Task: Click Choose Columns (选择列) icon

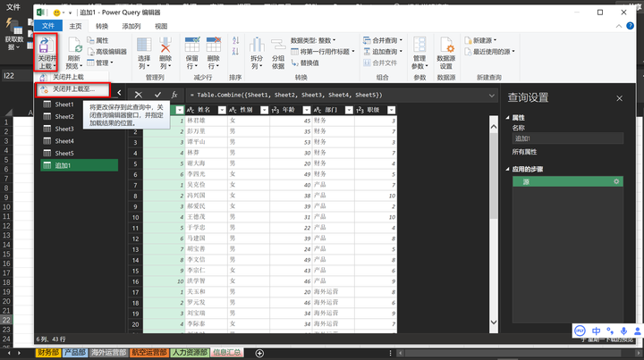Action: 144,46
